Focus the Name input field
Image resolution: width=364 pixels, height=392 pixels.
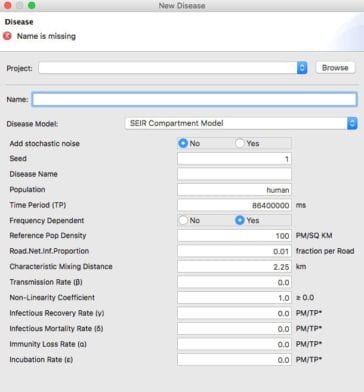pyautogui.click(x=194, y=99)
